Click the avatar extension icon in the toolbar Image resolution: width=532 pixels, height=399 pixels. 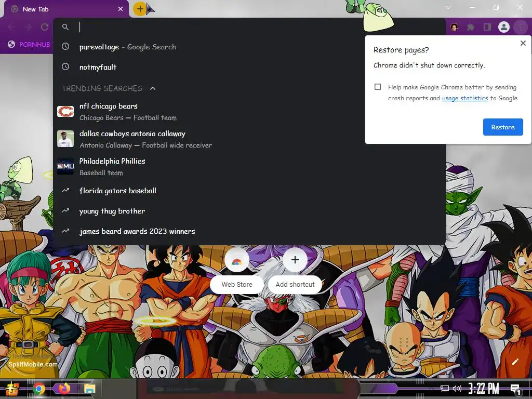pos(454,27)
